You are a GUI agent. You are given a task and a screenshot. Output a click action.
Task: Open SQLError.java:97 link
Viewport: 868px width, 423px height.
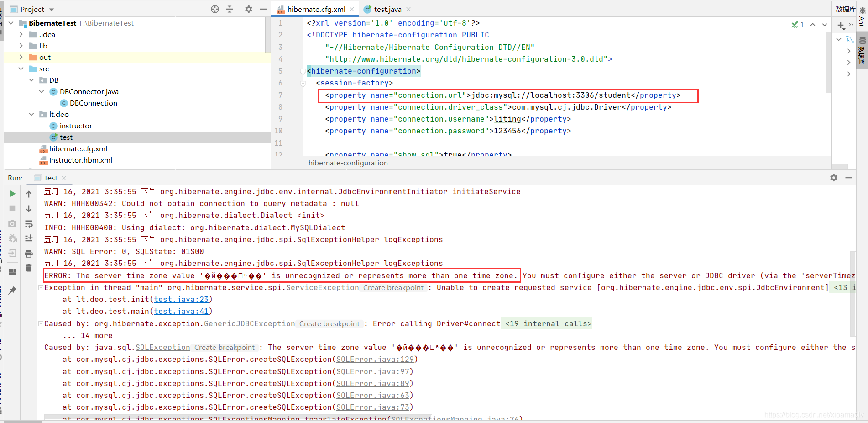click(373, 372)
